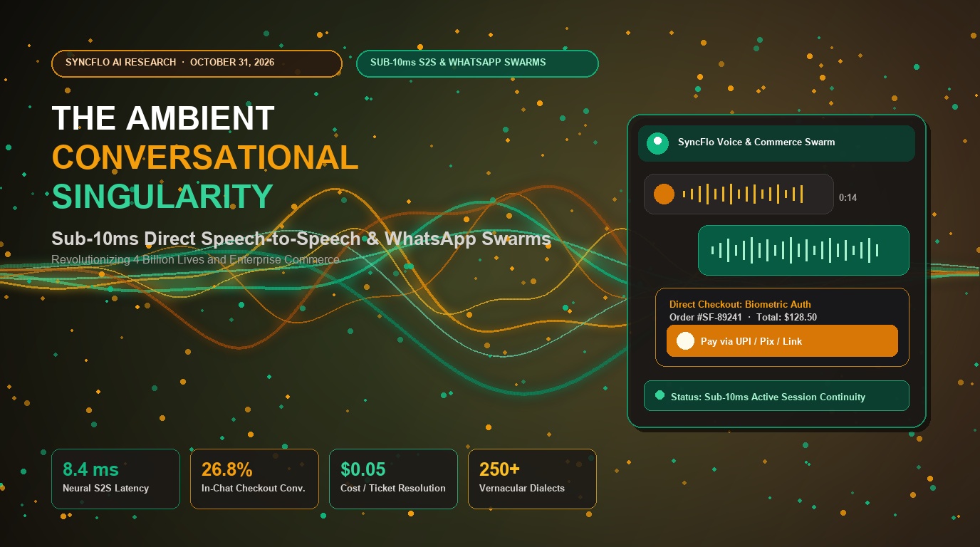Click the orange voice message waveform

[x=743, y=194]
